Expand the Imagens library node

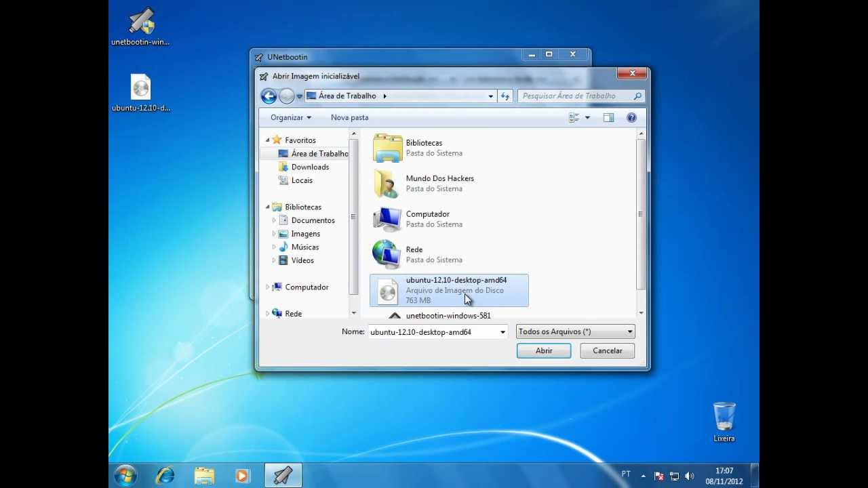274,234
